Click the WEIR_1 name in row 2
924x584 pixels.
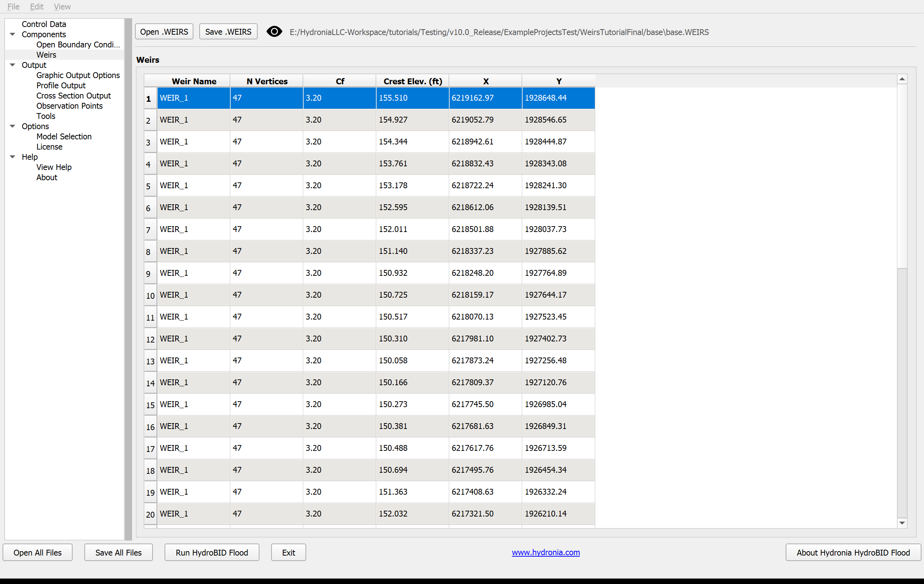(x=193, y=120)
